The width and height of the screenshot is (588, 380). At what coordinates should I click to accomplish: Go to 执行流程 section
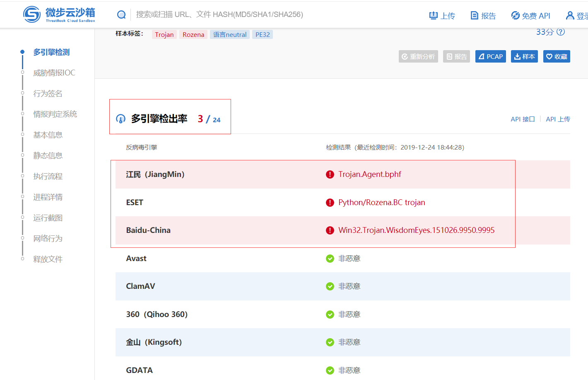(x=48, y=177)
